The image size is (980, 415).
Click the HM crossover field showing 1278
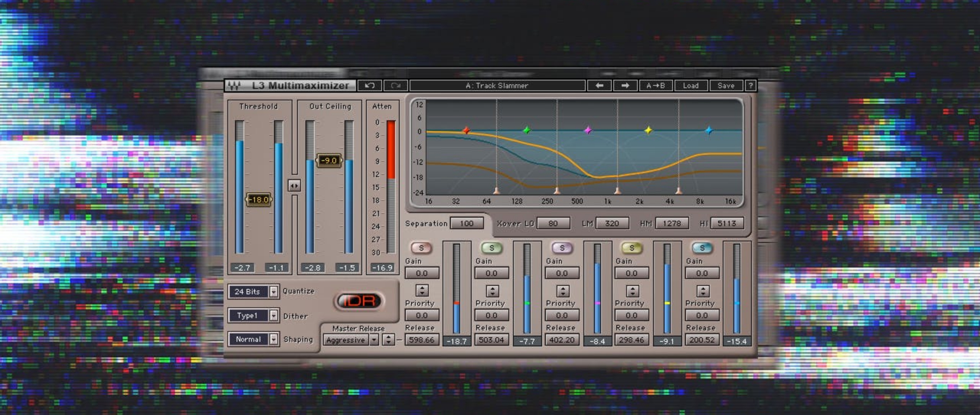pos(672,223)
